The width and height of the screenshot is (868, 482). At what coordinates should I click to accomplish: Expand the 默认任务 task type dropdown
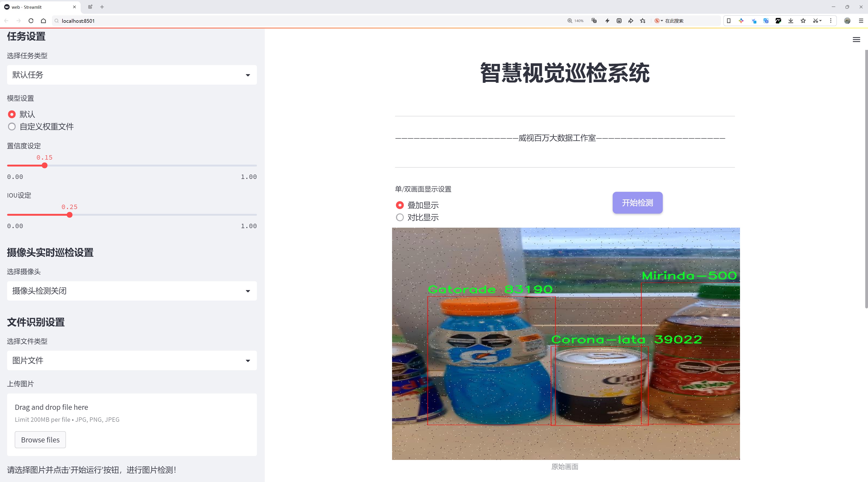click(132, 75)
